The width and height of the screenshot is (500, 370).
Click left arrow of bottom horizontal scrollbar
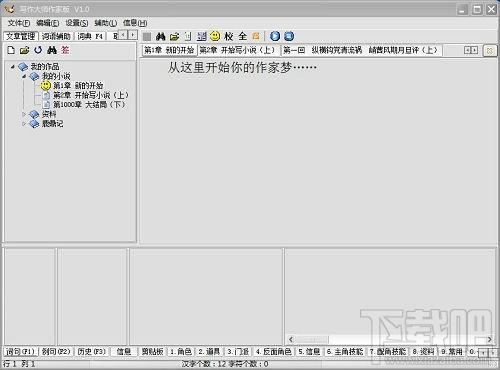291,339
